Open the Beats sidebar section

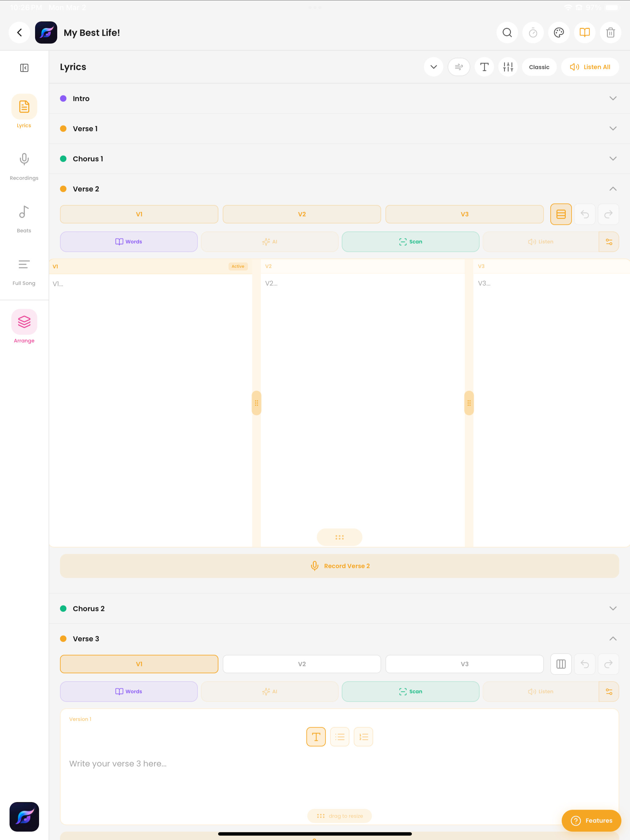[x=24, y=219]
